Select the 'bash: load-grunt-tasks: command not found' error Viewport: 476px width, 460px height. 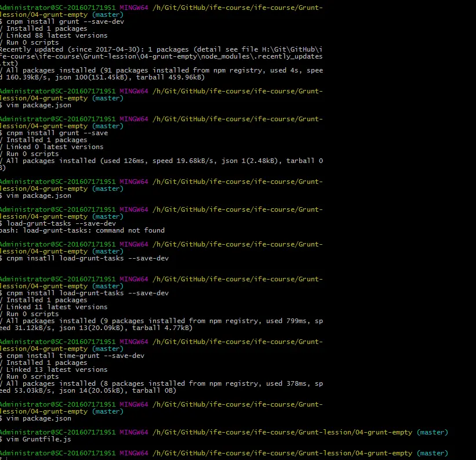pos(82,230)
